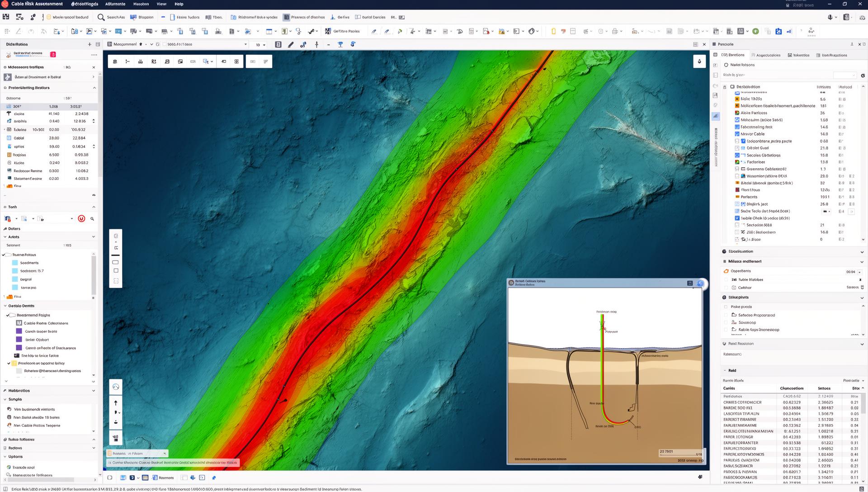Screen dimensions: 868x492
Task: Click the pink badge beside Dallat Rat orwots
Action: tap(53, 54)
